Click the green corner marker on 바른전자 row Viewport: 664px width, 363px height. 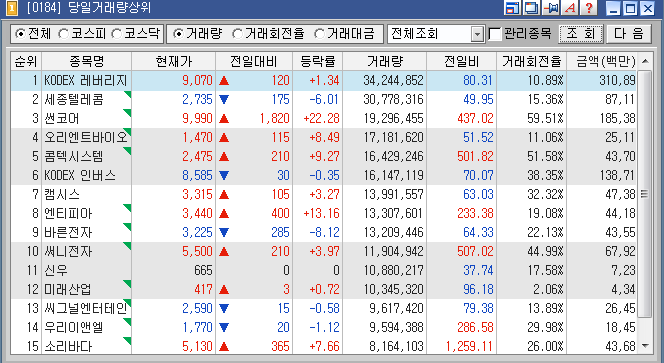point(127,227)
